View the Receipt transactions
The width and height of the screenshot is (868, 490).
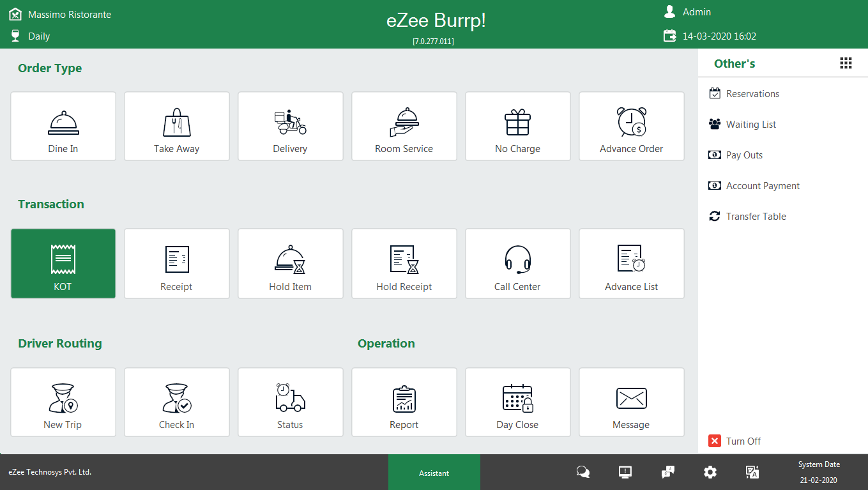point(177,263)
